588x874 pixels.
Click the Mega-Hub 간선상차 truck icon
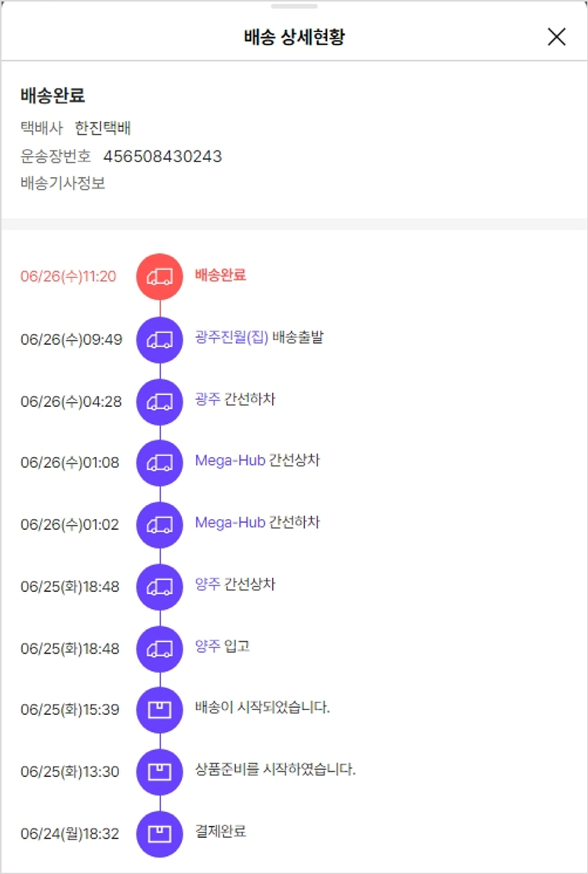click(160, 462)
